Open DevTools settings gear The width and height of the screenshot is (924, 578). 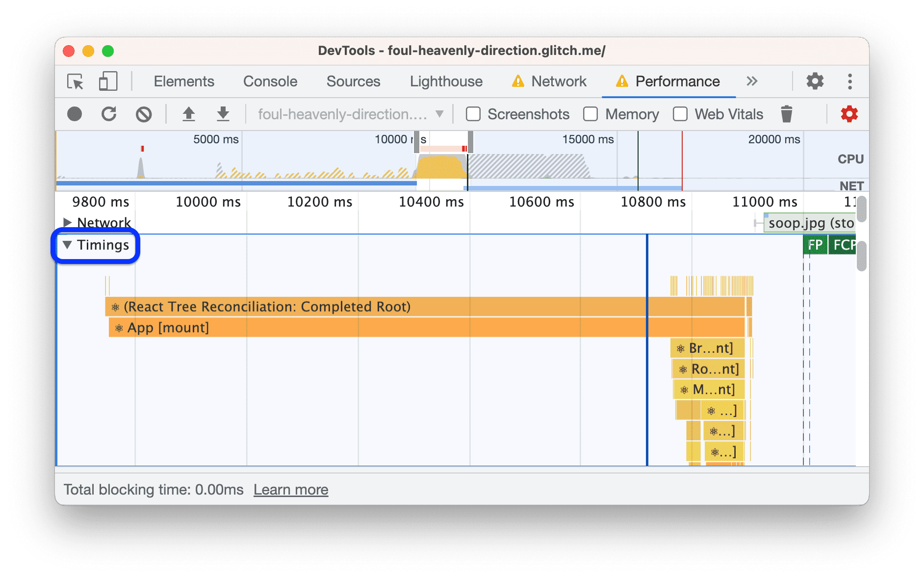pyautogui.click(x=815, y=81)
